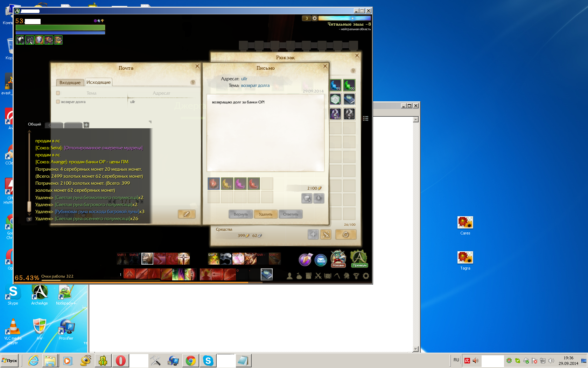The height and width of the screenshot is (368, 588).
Task: Open the bag inventory icon in bottom menu
Action: (x=299, y=276)
